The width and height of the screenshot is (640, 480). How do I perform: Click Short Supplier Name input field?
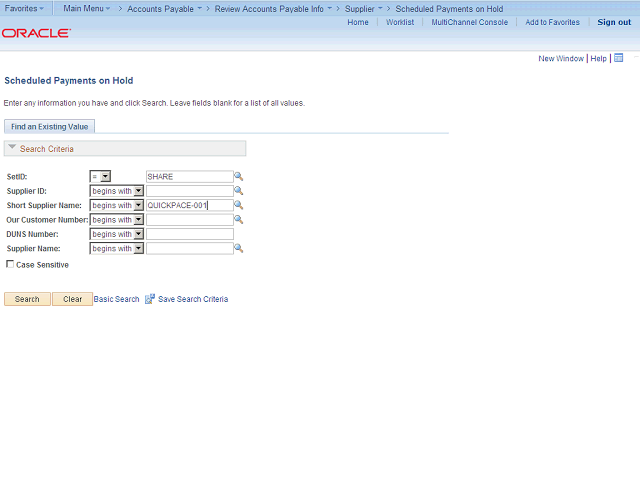[x=190, y=205]
